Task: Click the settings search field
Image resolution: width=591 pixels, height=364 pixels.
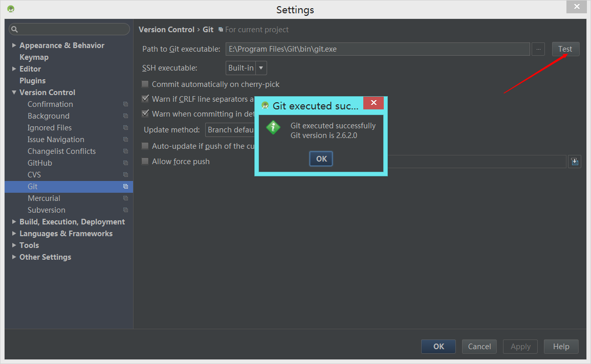Action: (70, 29)
